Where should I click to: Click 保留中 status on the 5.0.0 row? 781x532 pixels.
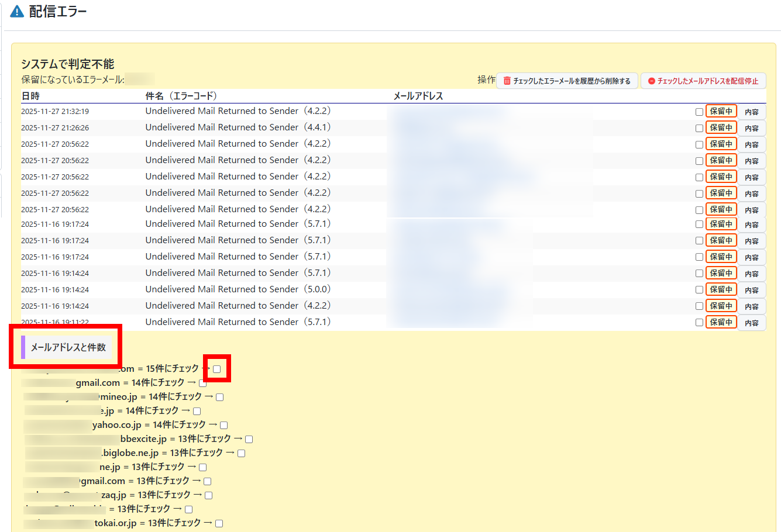pyautogui.click(x=721, y=289)
